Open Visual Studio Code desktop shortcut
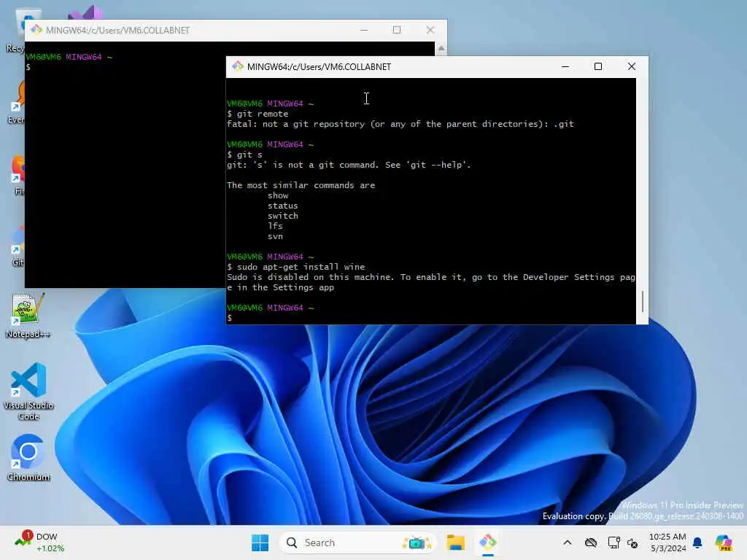747x560 pixels. pos(28,392)
